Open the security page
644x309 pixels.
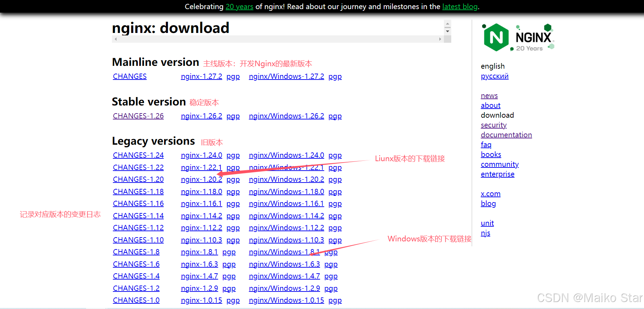(x=494, y=125)
